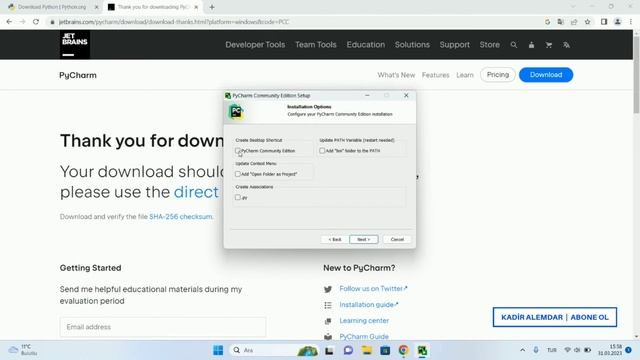Open the Support menu
Viewport: 640px width, 360px height.
(455, 45)
